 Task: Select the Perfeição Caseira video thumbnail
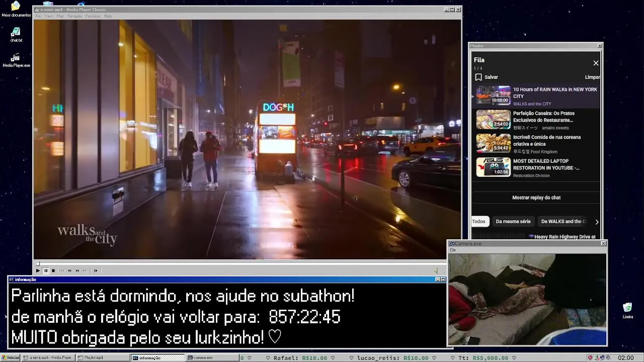[493, 119]
